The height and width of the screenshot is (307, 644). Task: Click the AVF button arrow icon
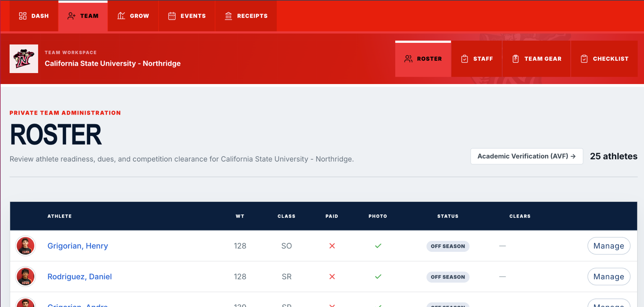[573, 156]
